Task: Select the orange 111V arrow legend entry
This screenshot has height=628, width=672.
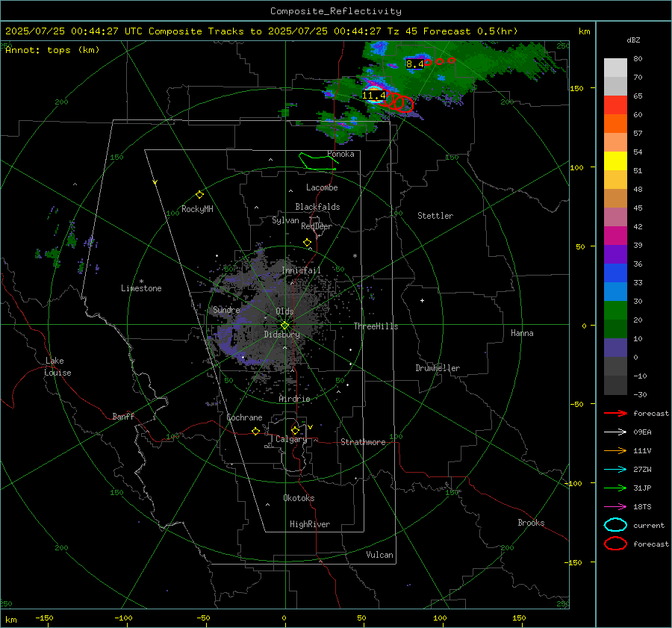Action: pos(615,450)
